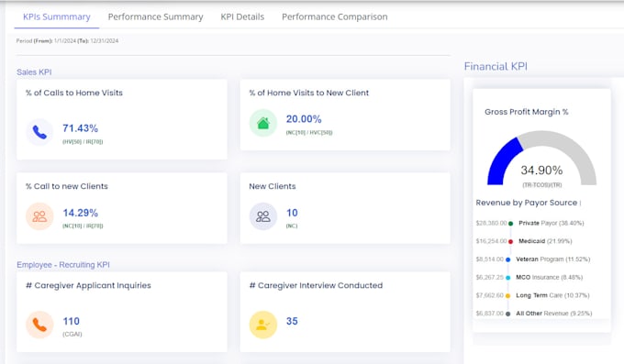The width and height of the screenshot is (624, 364).
Task: Click the green dot beside Private Payor
Action: 510,224
